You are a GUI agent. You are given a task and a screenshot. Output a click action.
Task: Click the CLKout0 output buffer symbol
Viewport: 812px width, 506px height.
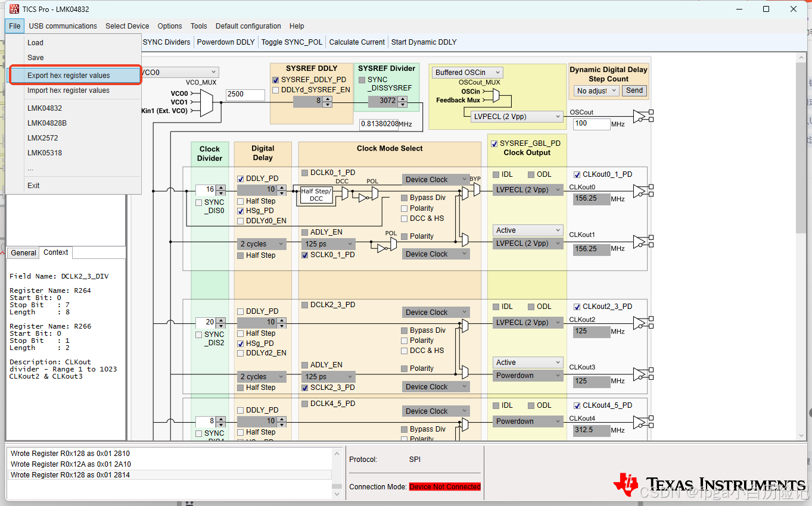tap(643, 190)
